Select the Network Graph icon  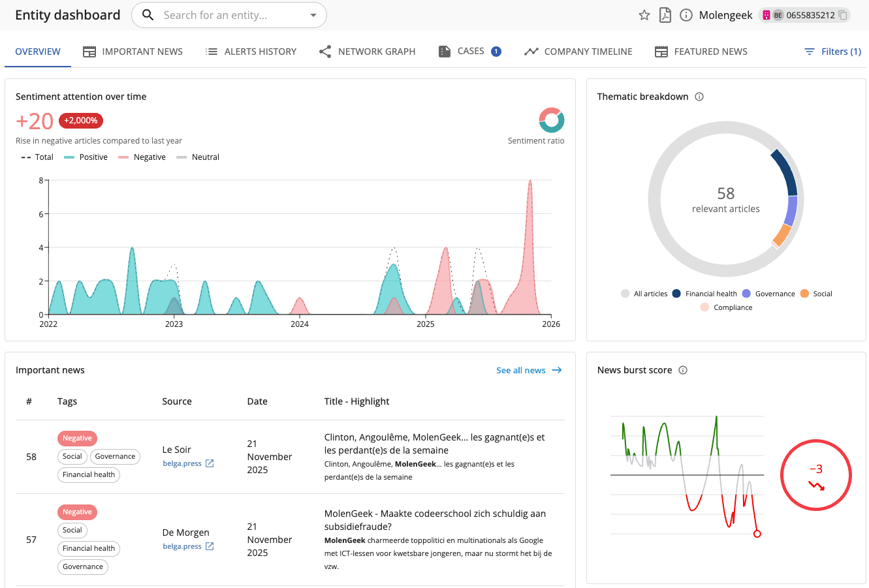pos(324,51)
